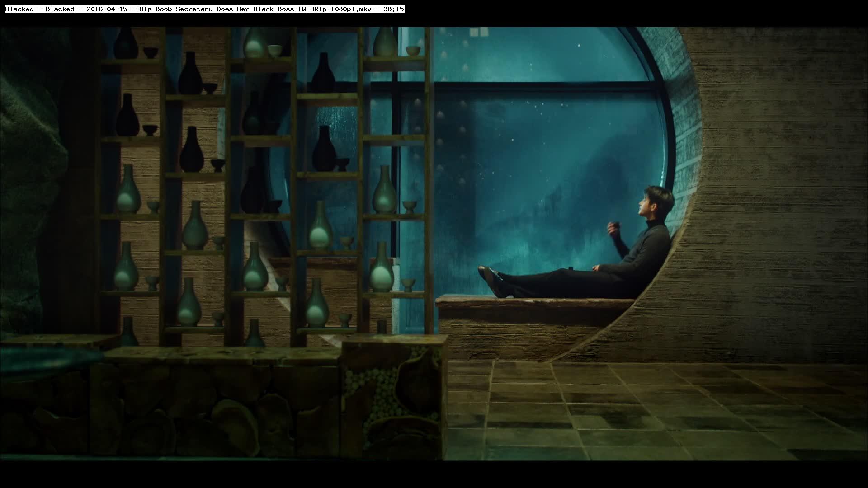The width and height of the screenshot is (868, 488).
Task: Click the man's raised hand
Action: pyautogui.click(x=613, y=227)
